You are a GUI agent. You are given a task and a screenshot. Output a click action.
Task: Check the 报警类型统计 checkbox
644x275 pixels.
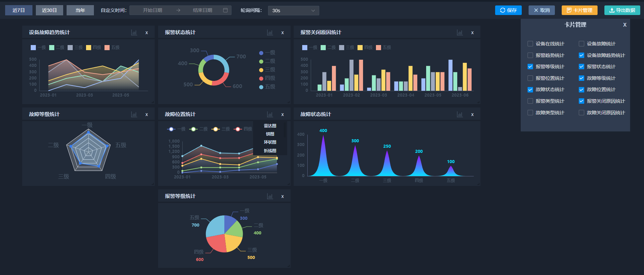[x=530, y=101]
